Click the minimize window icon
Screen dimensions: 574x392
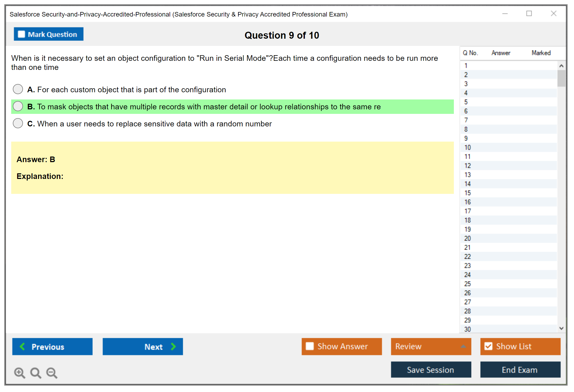click(x=505, y=14)
